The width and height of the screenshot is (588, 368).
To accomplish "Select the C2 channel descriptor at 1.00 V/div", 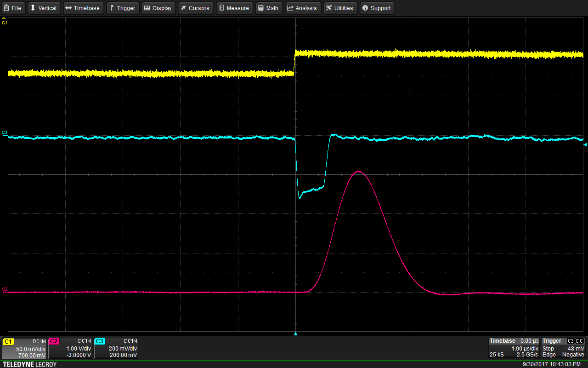I will point(70,348).
